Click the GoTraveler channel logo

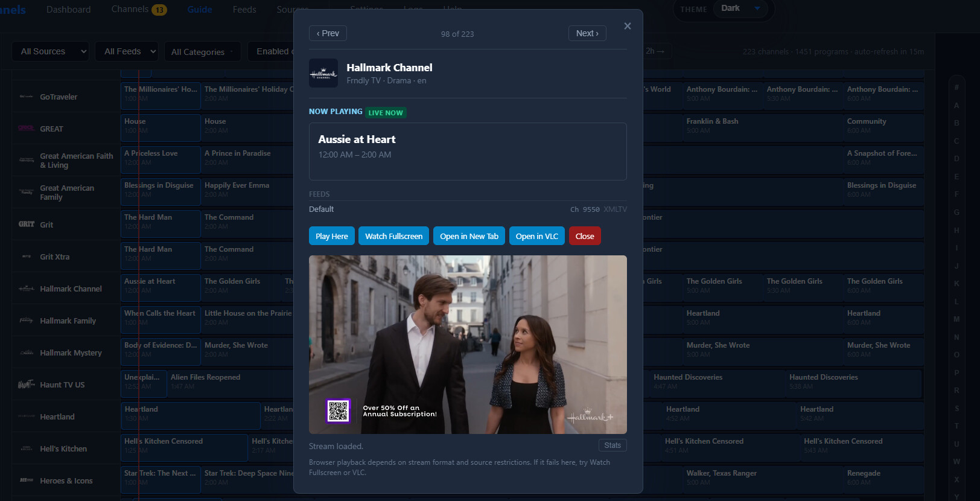click(26, 97)
